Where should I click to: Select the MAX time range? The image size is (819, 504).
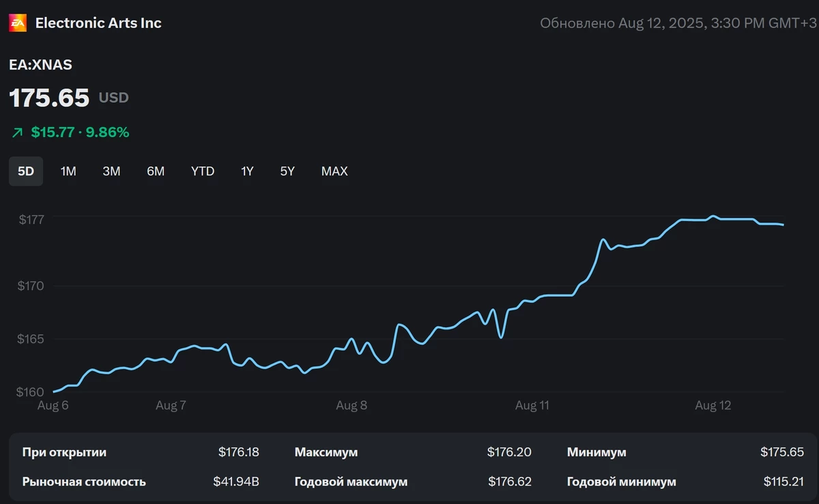(x=334, y=171)
